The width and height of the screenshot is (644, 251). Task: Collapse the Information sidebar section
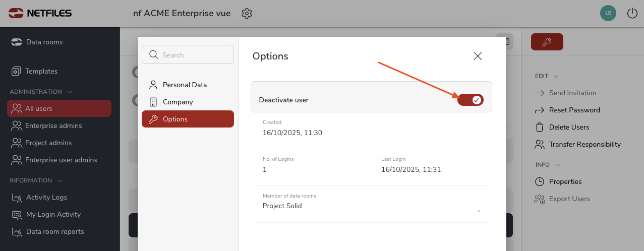[x=60, y=180]
